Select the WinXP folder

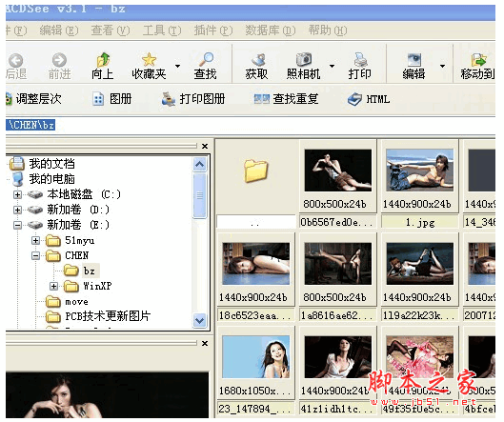click(97, 286)
